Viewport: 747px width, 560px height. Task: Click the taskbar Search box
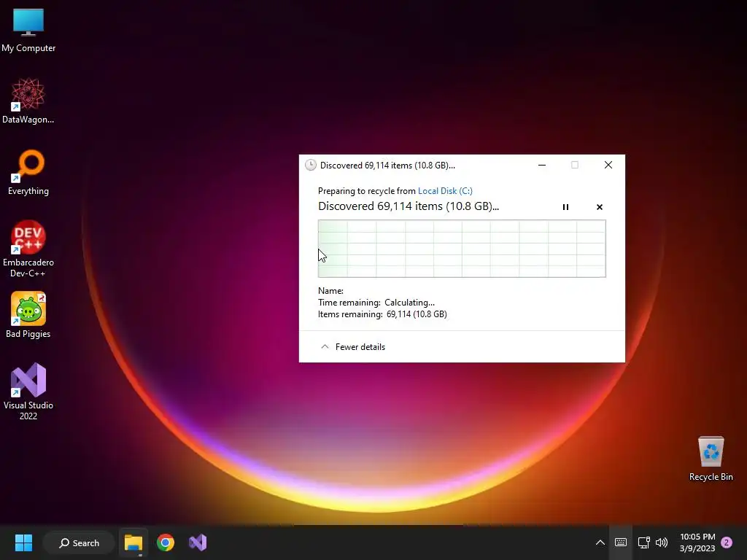click(x=79, y=542)
